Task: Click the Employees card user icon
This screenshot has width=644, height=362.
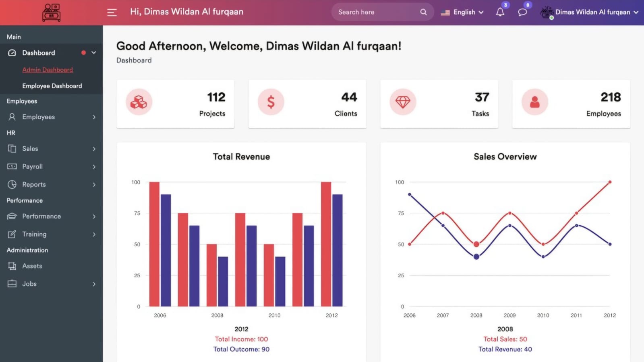Action: point(535,102)
